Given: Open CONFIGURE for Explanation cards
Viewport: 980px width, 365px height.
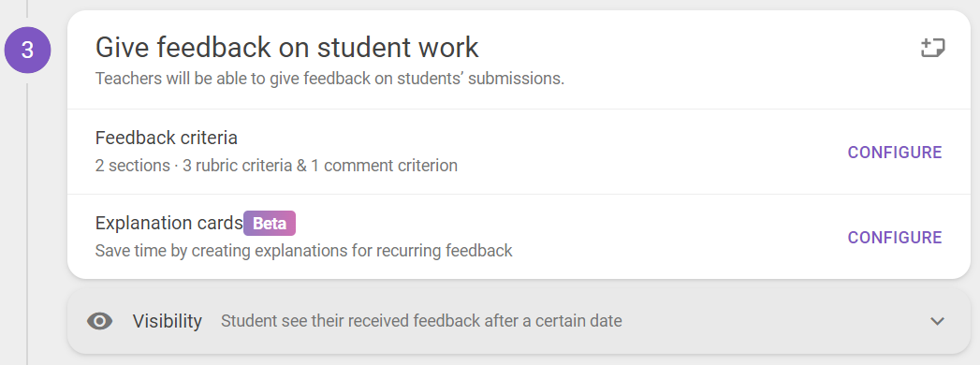Looking at the screenshot, I should click(x=895, y=238).
